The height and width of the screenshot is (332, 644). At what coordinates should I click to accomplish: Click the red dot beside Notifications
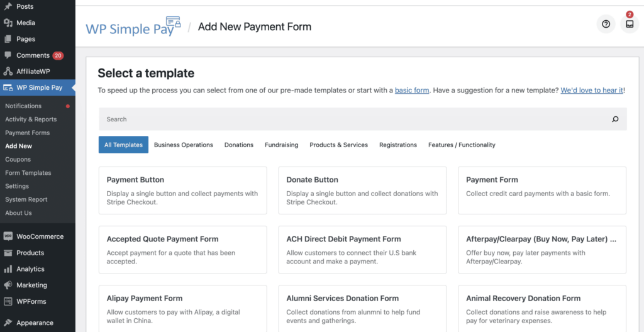point(68,106)
